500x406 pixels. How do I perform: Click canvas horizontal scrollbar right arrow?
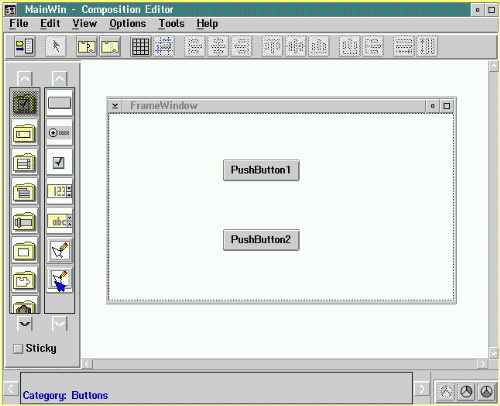point(483,364)
